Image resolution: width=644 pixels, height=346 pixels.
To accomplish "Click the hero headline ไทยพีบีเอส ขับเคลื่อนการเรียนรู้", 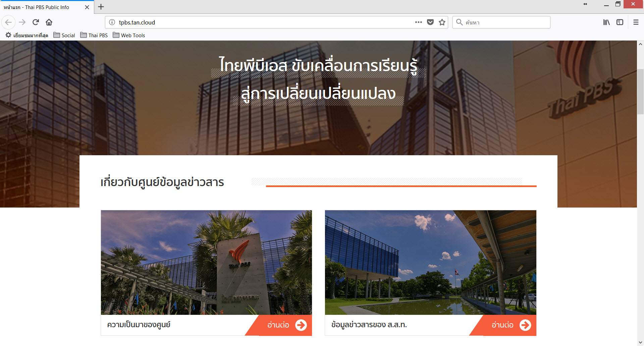I will (x=318, y=65).
